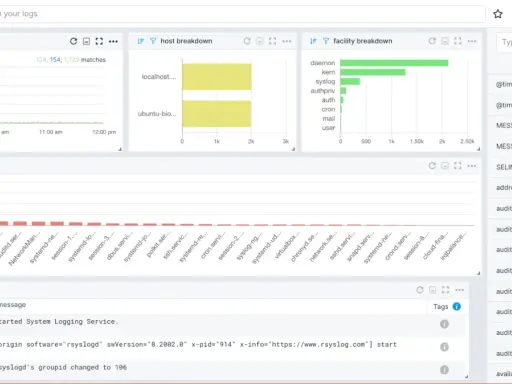Click the Tags column header

(x=441, y=307)
